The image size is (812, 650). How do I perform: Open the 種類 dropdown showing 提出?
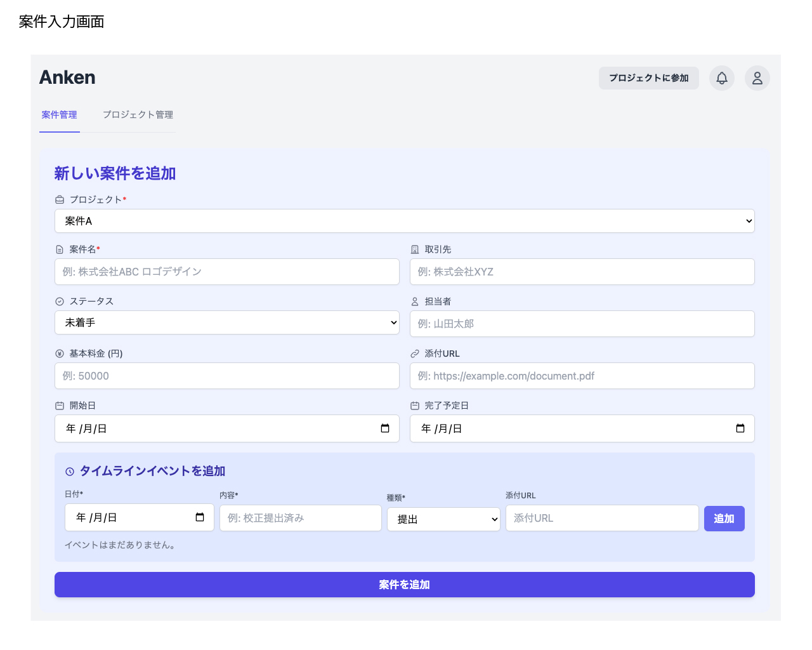tap(443, 519)
